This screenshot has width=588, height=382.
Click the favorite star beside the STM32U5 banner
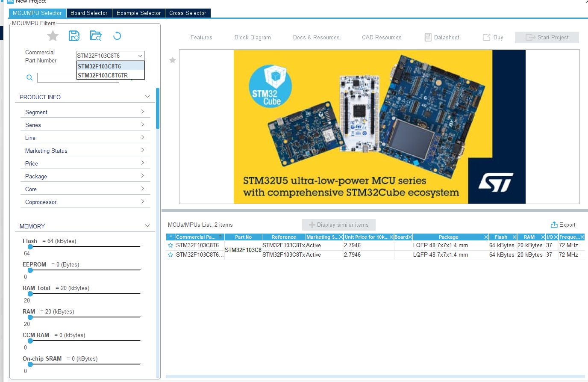coord(173,60)
